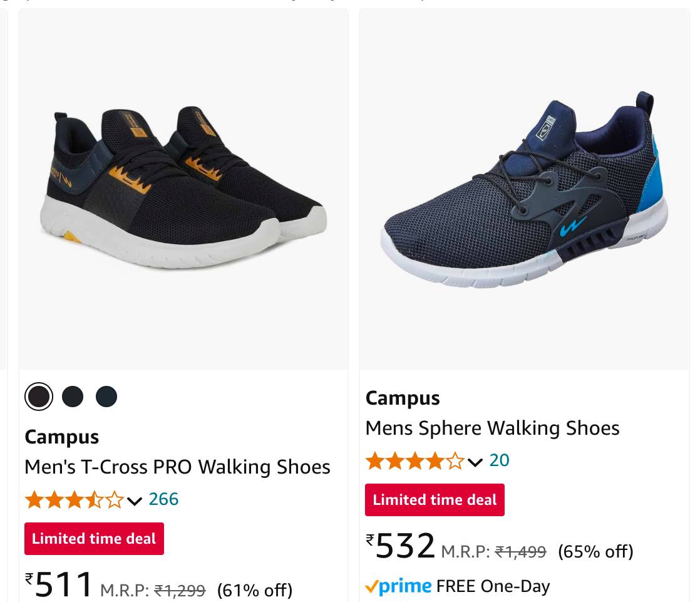The width and height of the screenshot is (700, 602).
Task: Open the 266 reviews count link
Action: [x=163, y=499]
